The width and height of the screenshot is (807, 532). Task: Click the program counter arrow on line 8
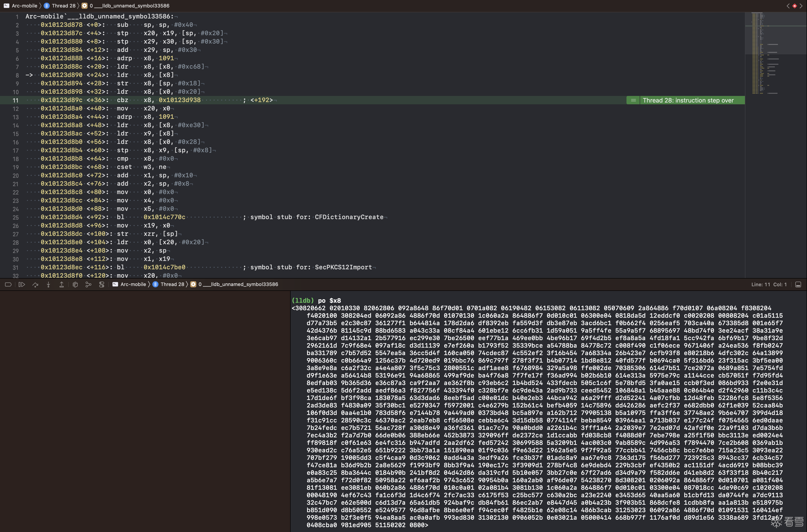click(x=29, y=75)
